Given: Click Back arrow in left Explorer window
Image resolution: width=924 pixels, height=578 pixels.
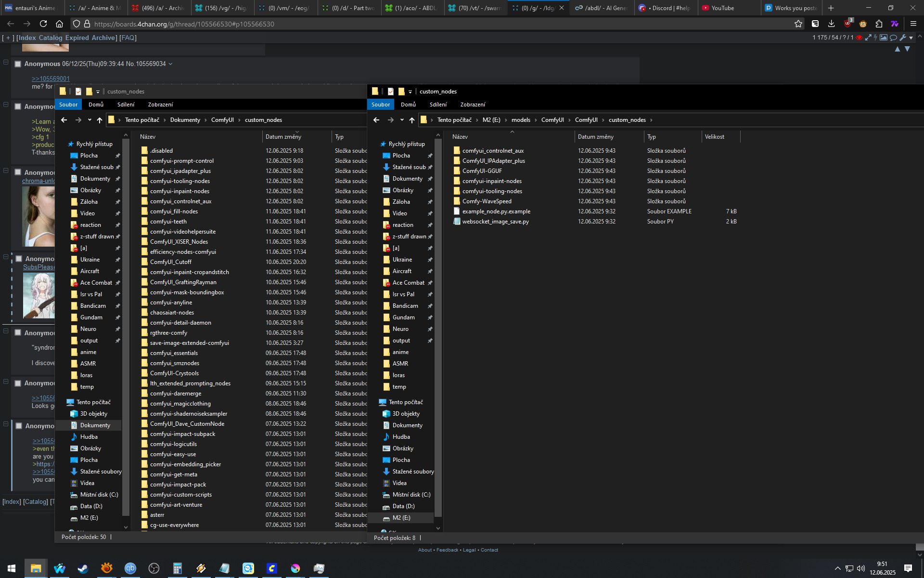Looking at the screenshot, I should click(x=64, y=120).
